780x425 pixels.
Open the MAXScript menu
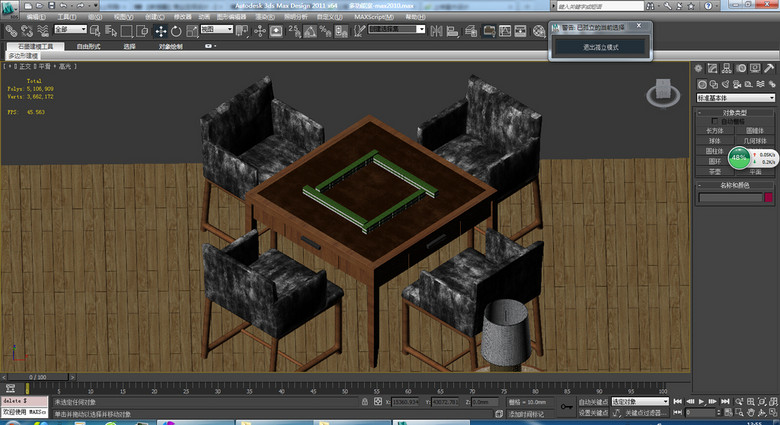click(374, 17)
